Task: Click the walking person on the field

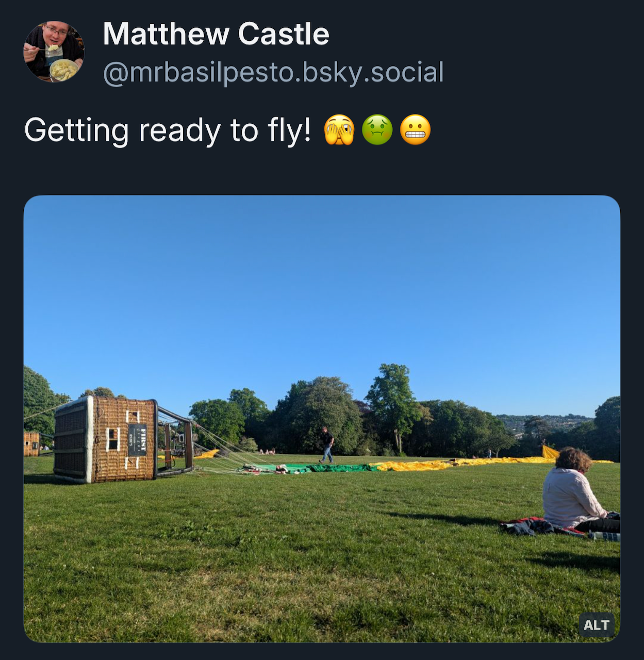Action: [x=327, y=445]
